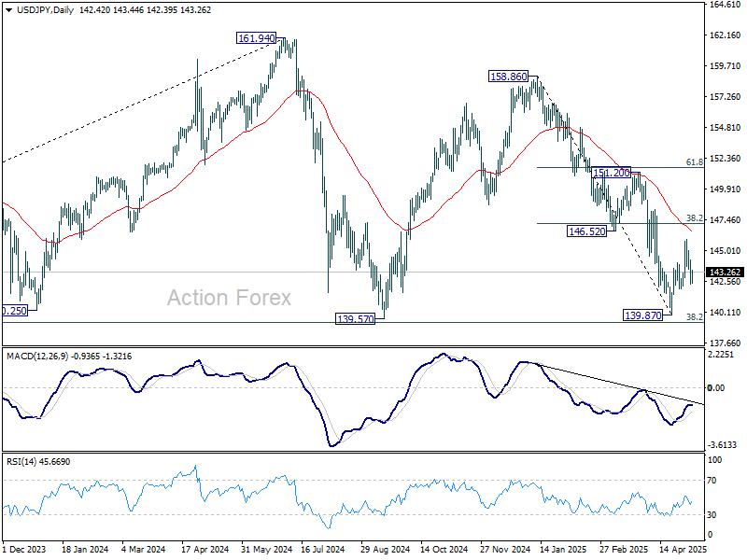Click the MACD 2.2251 axis value
The width and height of the screenshot is (747, 560).
724,355
